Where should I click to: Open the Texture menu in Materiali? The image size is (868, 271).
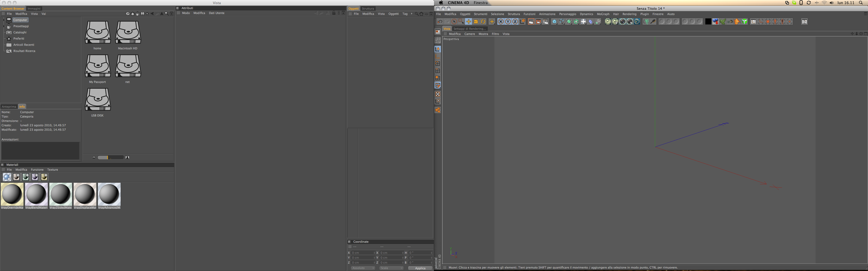coord(52,170)
